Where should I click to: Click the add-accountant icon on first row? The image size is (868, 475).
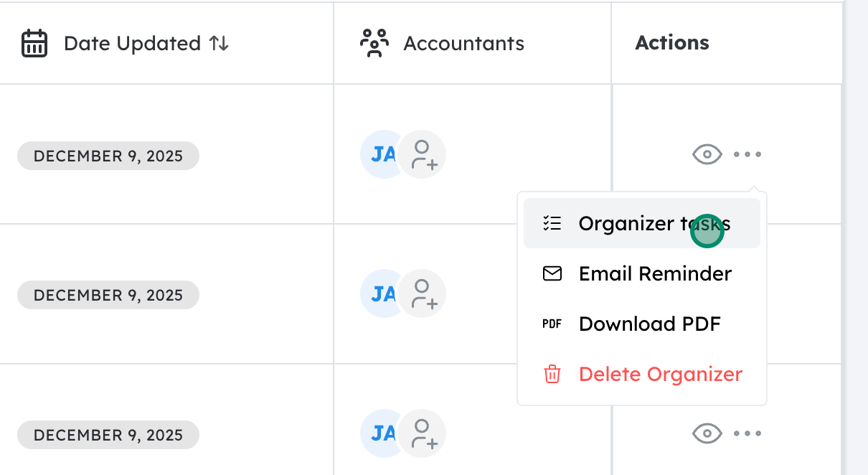pyautogui.click(x=423, y=154)
